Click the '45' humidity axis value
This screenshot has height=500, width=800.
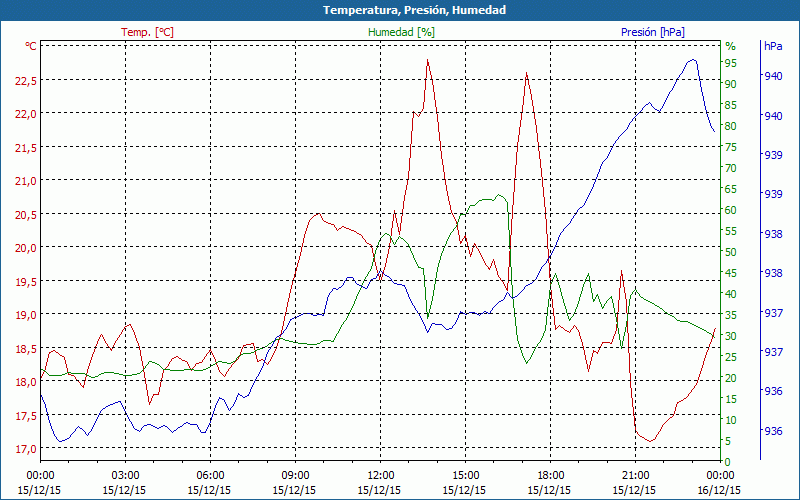[731, 273]
